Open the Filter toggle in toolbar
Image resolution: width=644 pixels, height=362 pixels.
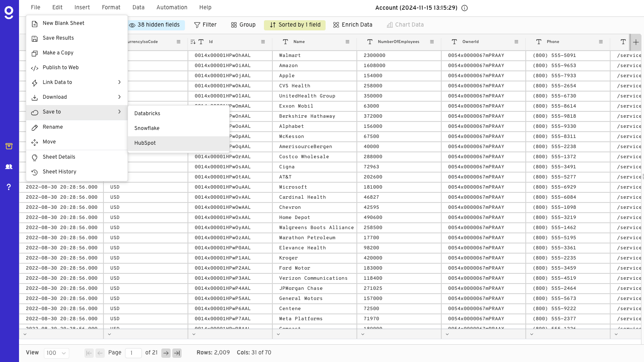[205, 25]
